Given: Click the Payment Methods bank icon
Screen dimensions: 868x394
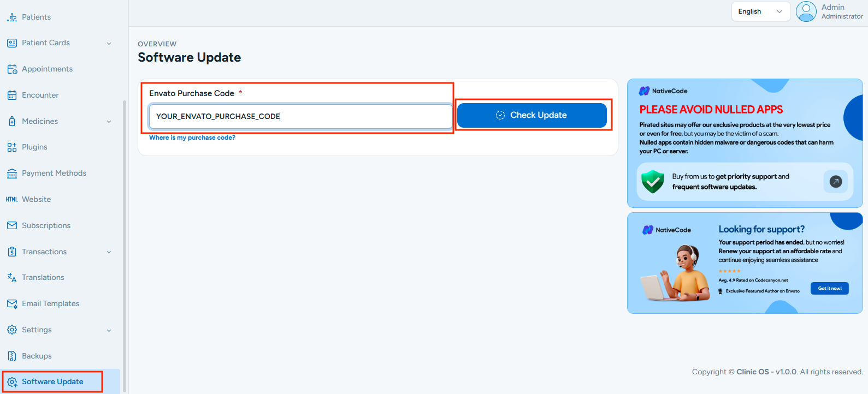Looking at the screenshot, I should coord(12,174).
